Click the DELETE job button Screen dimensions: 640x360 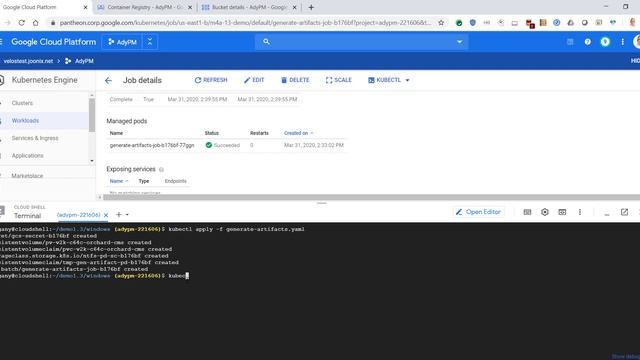pyautogui.click(x=295, y=80)
